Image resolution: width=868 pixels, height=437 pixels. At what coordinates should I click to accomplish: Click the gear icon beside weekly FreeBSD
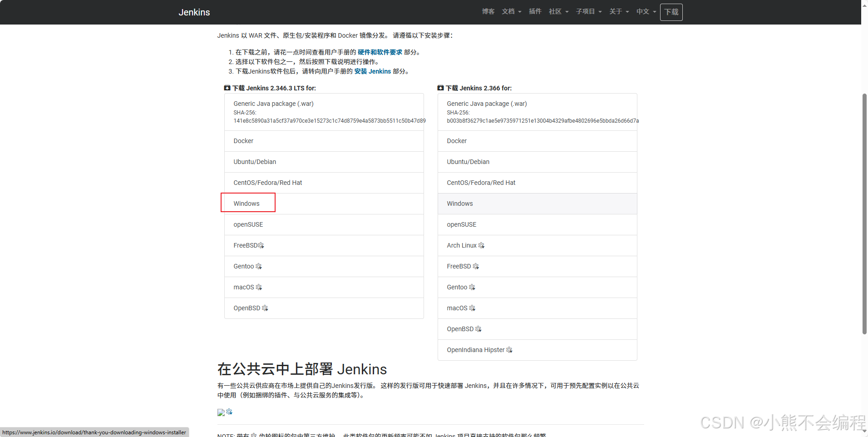pos(476,266)
